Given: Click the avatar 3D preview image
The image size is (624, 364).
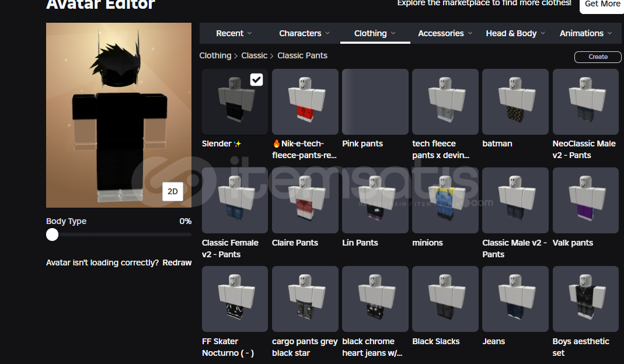Looking at the screenshot, I should click(118, 115).
